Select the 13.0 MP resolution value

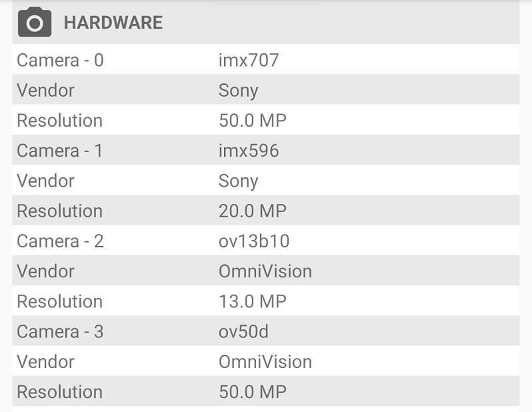253,301
